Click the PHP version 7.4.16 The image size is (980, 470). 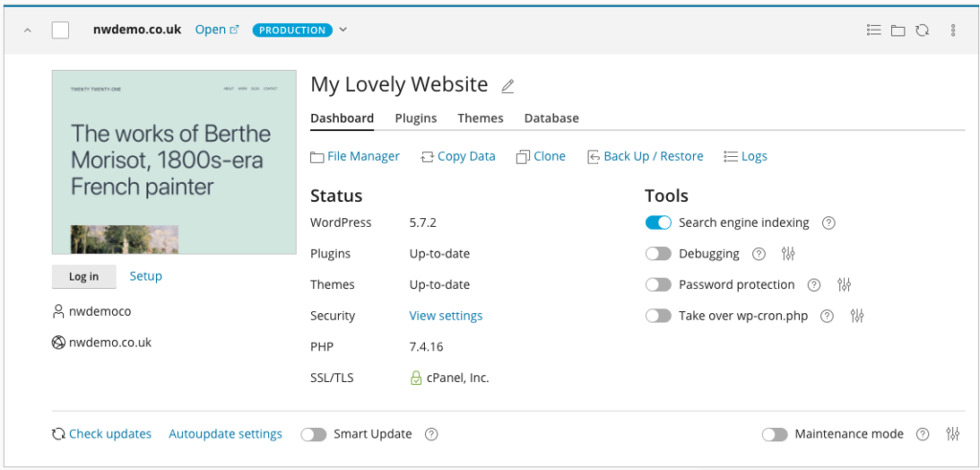(426, 347)
